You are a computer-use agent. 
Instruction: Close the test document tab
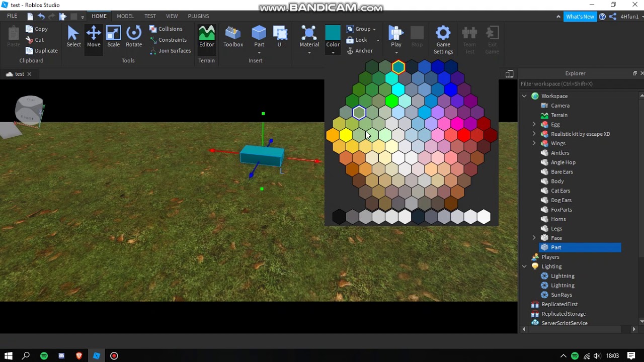point(29,74)
